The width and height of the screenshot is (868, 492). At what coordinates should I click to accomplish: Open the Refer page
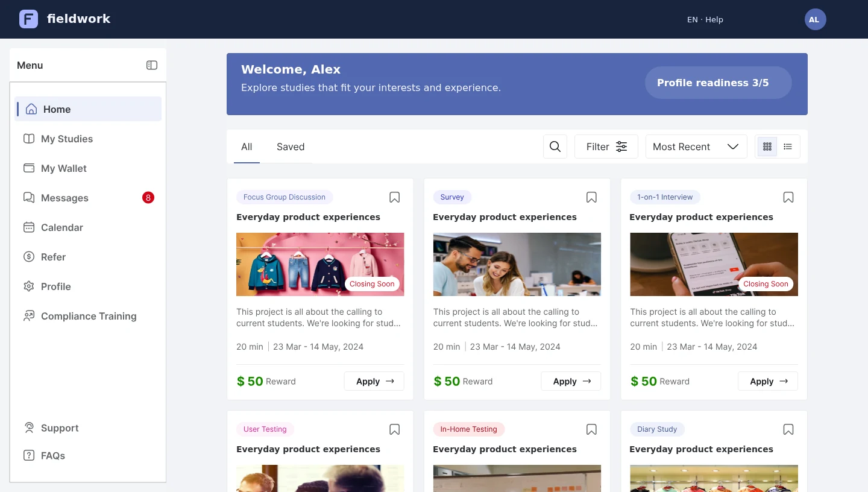(x=88, y=257)
